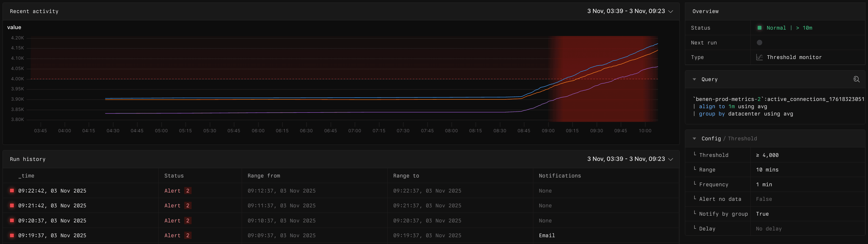Collapse the Config / Threshold section
This screenshot has height=244, width=868.
695,139
